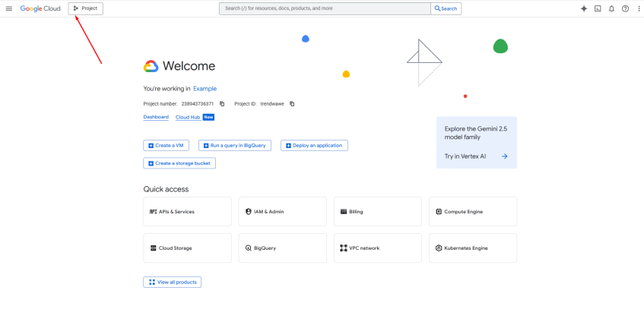Viewport: 644px width, 325px height.
Task: Copy the project number to clipboard
Action: (x=222, y=103)
